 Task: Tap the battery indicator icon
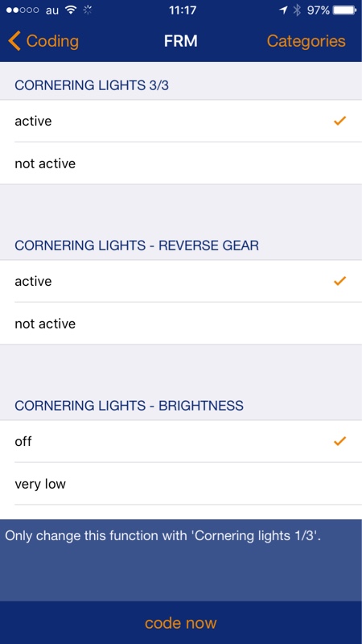[344, 10]
